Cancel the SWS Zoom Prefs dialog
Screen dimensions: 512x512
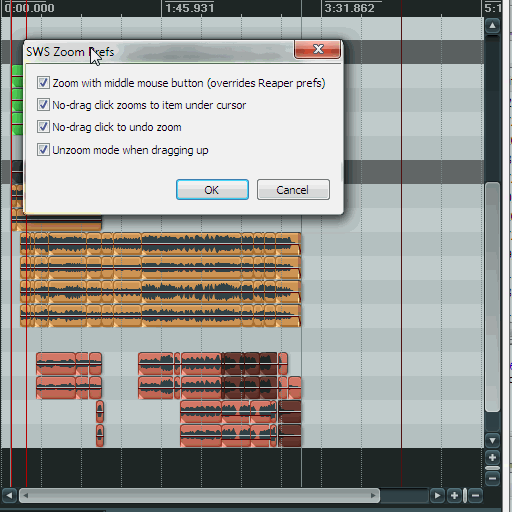[293, 190]
